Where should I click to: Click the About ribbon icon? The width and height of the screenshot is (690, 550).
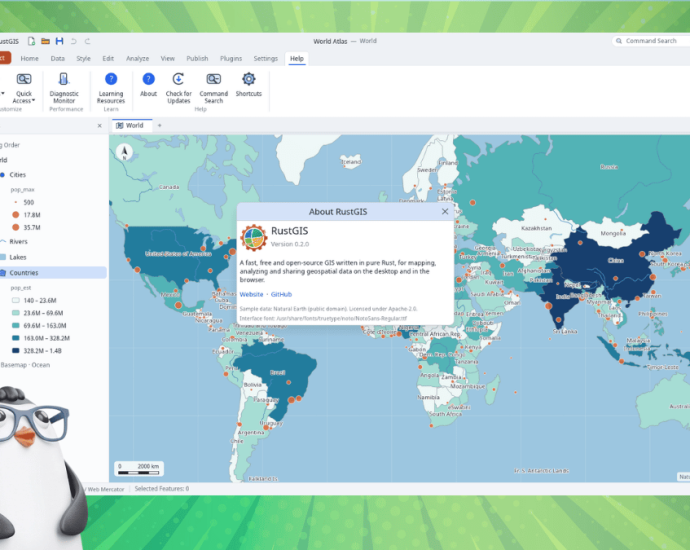pyautogui.click(x=148, y=84)
